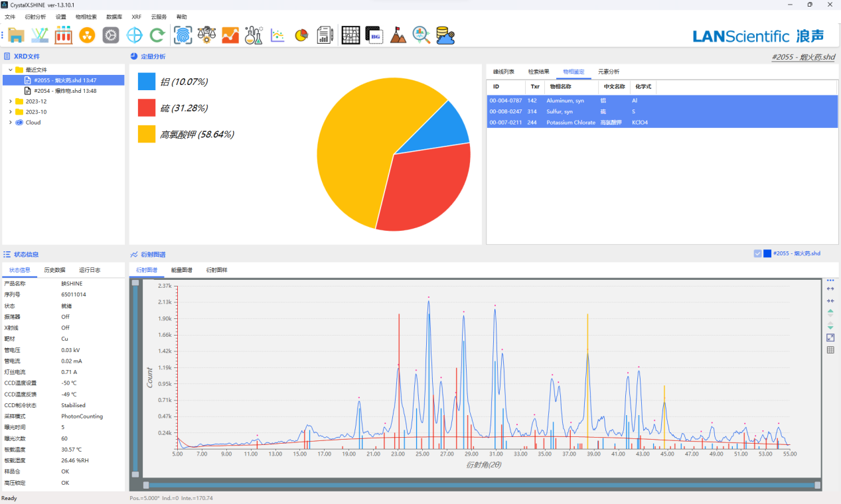Select file #2055 - 烟火药.shd in tree

63,80
